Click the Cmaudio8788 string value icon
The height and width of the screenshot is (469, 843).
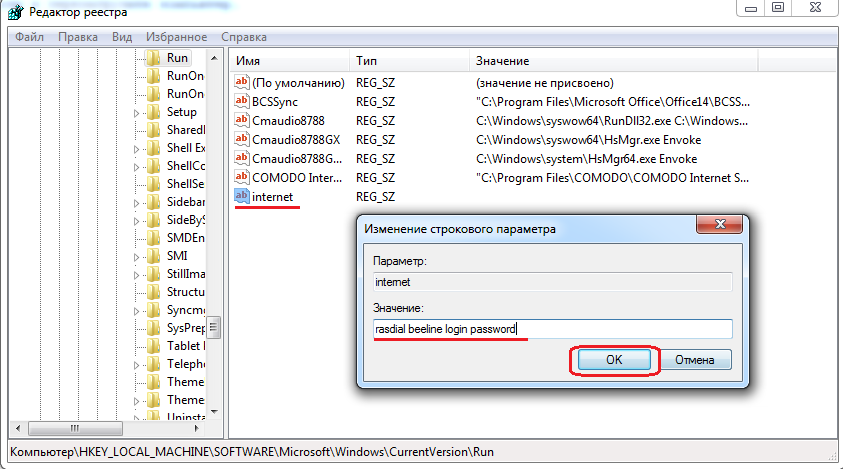[x=242, y=120]
